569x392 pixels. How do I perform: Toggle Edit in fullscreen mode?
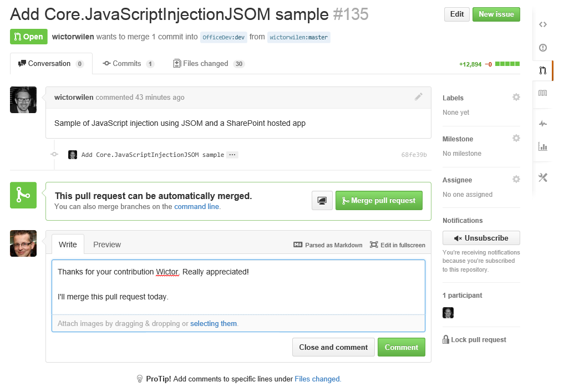[398, 245]
